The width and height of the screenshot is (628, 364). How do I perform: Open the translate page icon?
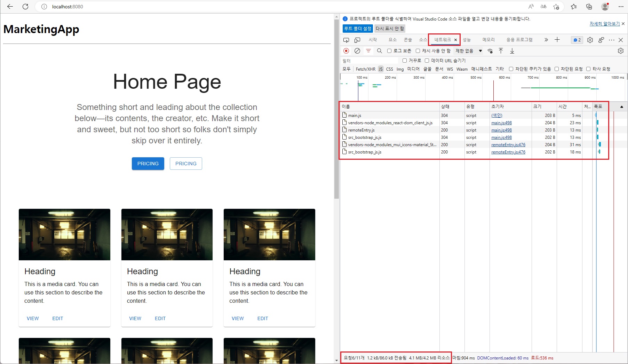click(543, 7)
